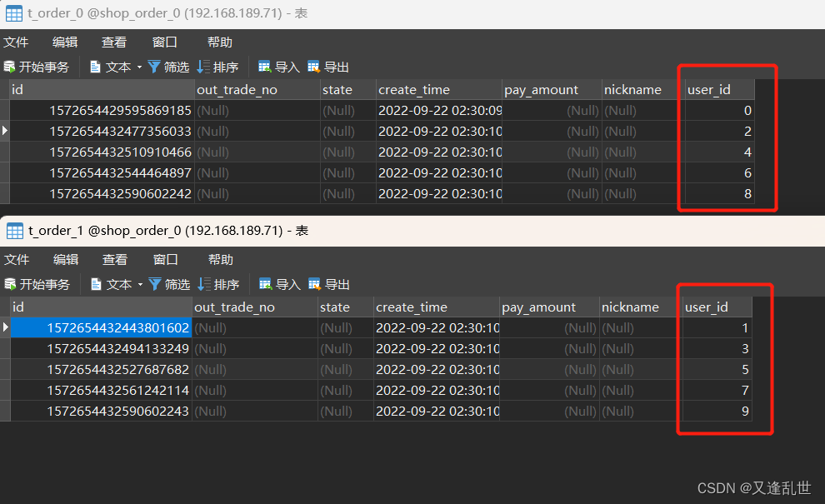Open the 查看 menu of t_order_1

point(115,259)
